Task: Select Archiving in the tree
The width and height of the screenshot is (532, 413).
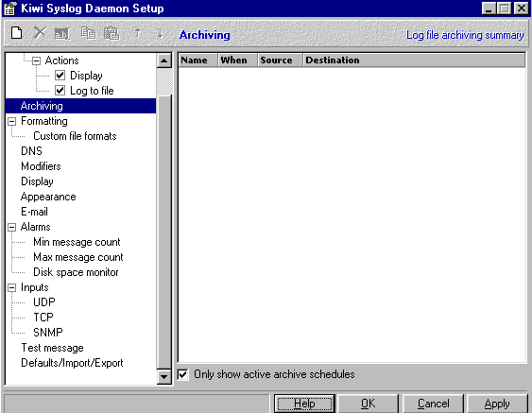Action: point(42,106)
